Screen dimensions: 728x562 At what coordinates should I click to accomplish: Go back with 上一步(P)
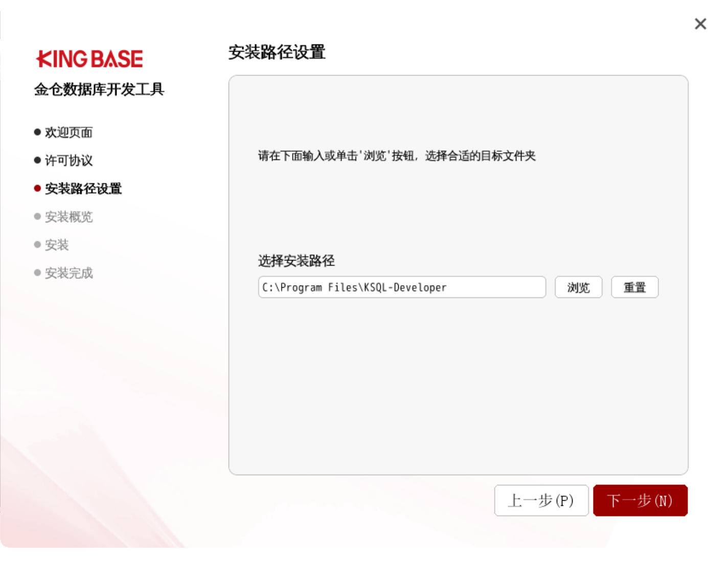click(541, 501)
